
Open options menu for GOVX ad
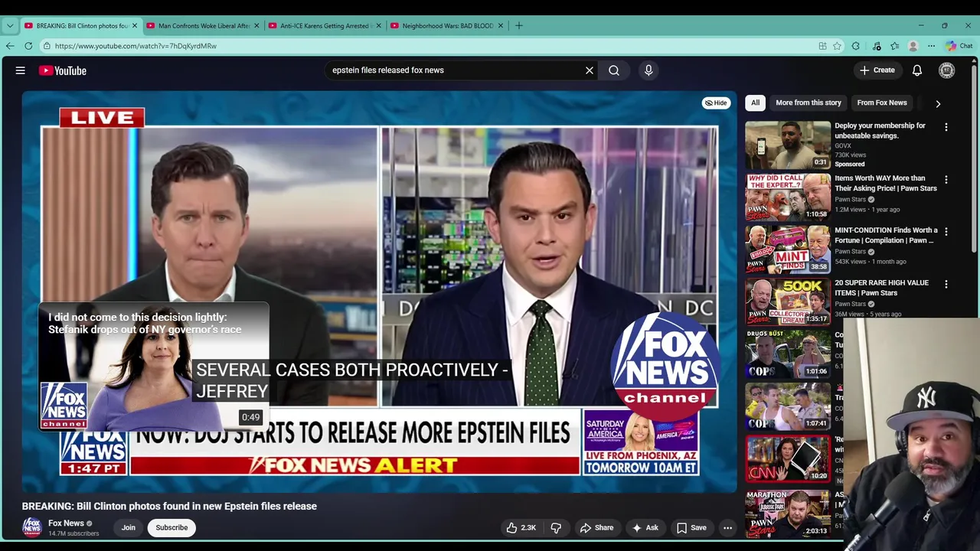(946, 127)
